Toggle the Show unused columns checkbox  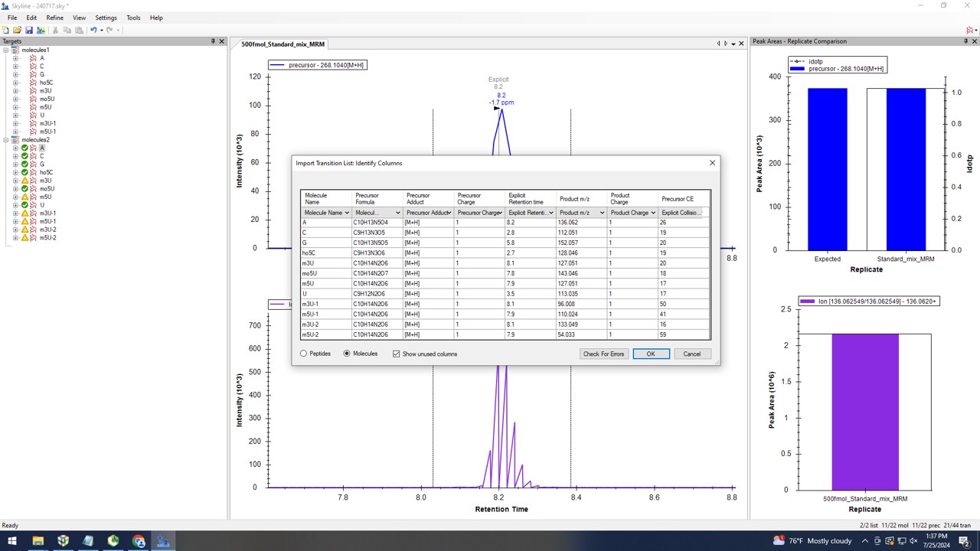coord(396,354)
